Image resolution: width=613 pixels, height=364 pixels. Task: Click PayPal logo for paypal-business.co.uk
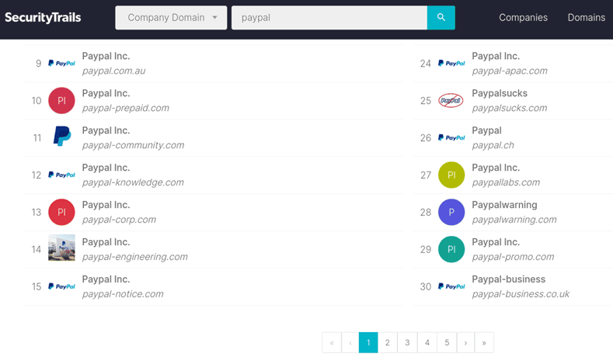pyautogui.click(x=451, y=286)
